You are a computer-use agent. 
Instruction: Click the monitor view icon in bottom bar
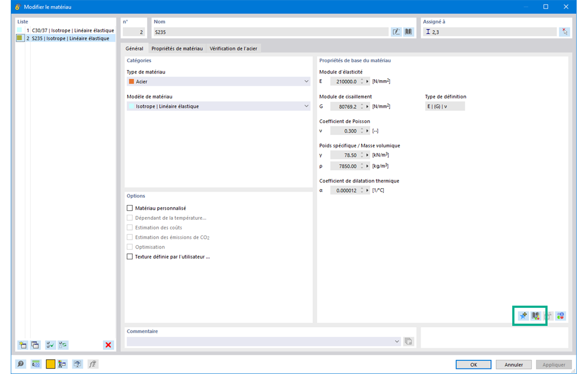pos(77,364)
